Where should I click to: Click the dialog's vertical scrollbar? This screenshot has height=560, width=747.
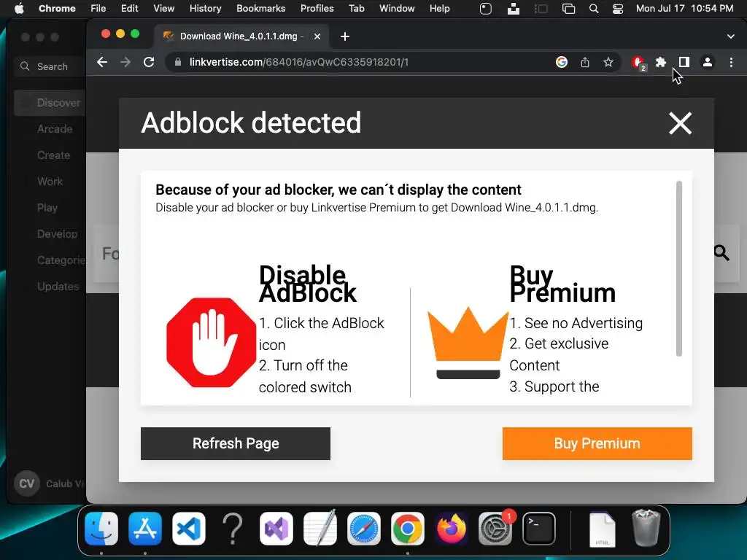tap(679, 270)
